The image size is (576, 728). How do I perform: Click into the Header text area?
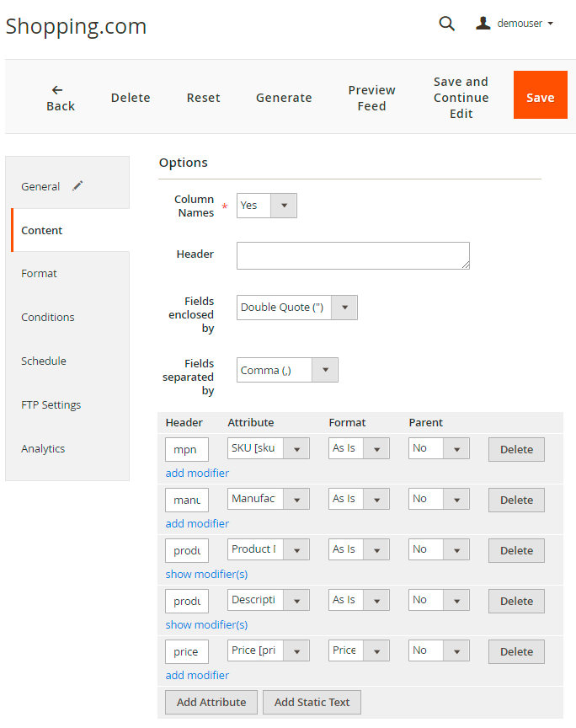[353, 255]
